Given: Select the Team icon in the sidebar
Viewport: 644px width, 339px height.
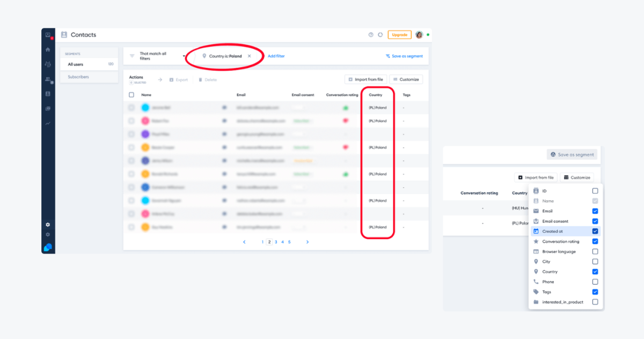Looking at the screenshot, I should click(x=48, y=78).
